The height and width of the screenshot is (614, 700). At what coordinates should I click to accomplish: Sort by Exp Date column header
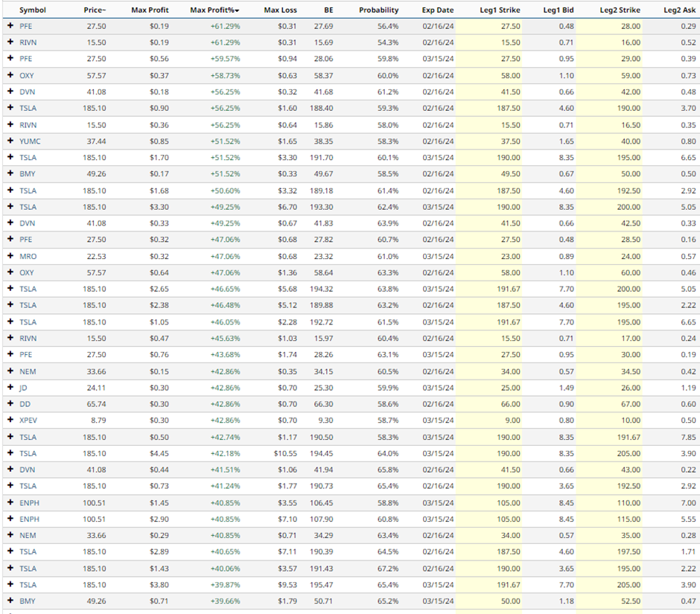pos(438,10)
